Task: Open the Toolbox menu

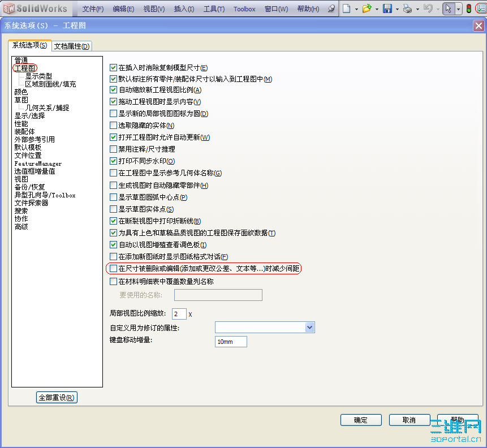Action: (x=244, y=9)
